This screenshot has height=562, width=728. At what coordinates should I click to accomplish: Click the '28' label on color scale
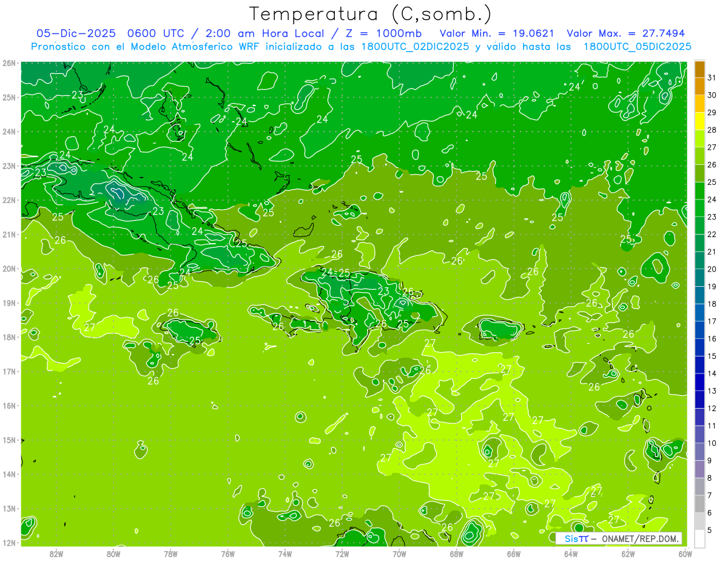coord(712,130)
